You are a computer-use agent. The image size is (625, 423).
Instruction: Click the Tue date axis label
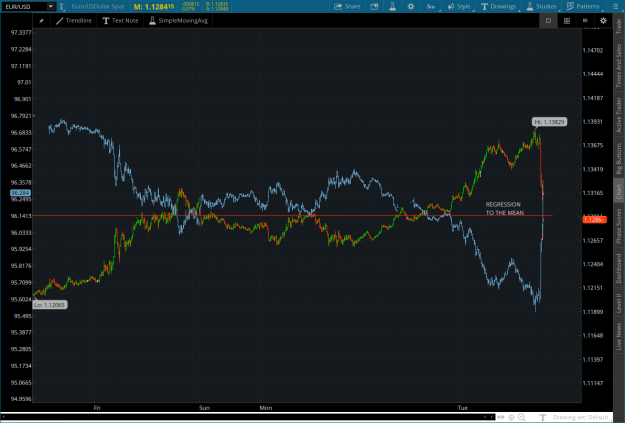tap(462, 407)
